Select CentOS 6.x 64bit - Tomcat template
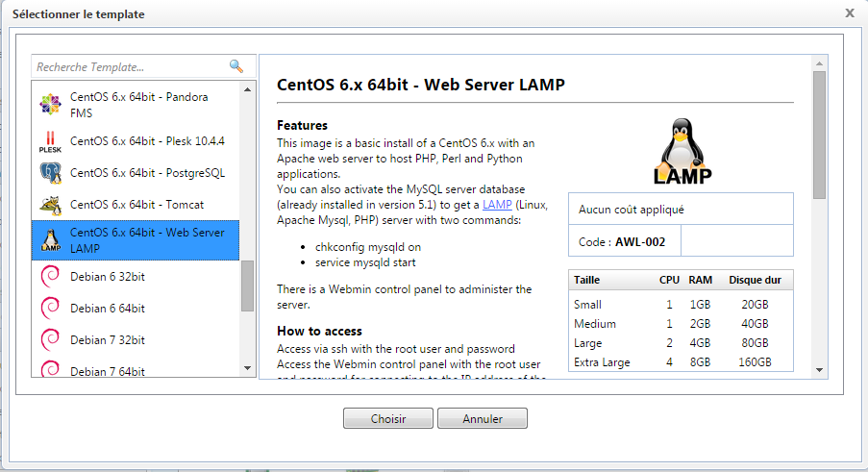868x472 pixels. tap(136, 205)
